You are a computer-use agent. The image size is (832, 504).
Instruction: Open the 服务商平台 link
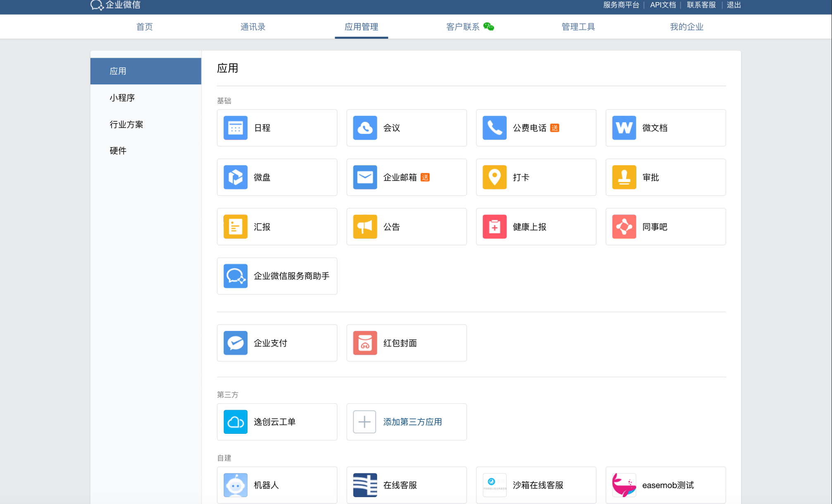click(621, 5)
